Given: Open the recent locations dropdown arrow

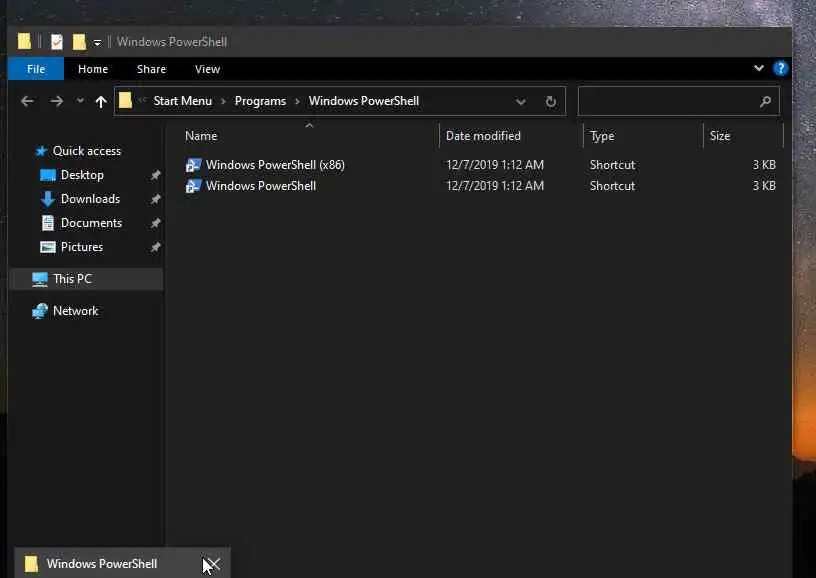Looking at the screenshot, I should click(x=80, y=100).
